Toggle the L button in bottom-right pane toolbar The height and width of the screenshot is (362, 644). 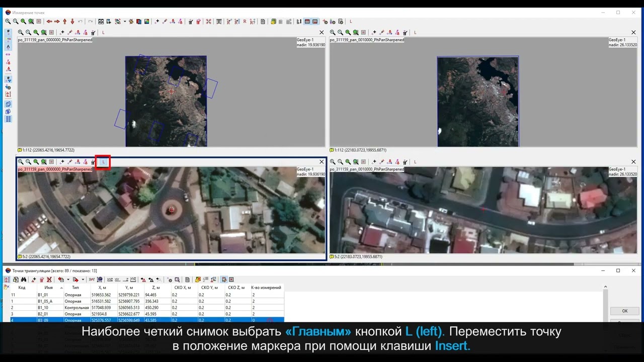click(415, 162)
